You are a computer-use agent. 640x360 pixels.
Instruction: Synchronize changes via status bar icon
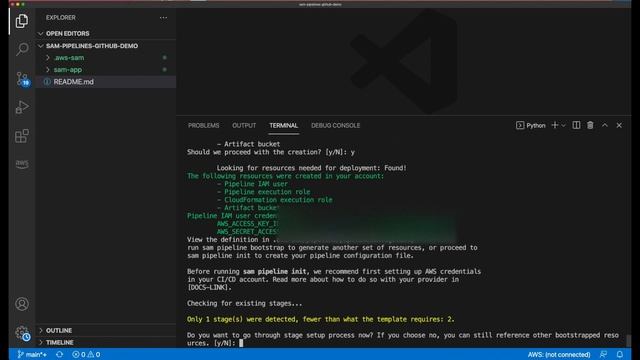59,354
